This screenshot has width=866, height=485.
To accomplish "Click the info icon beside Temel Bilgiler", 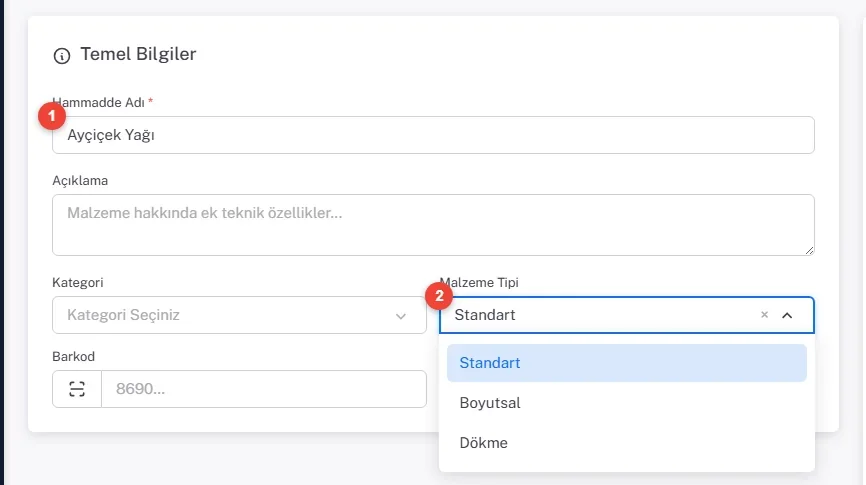I will point(62,56).
